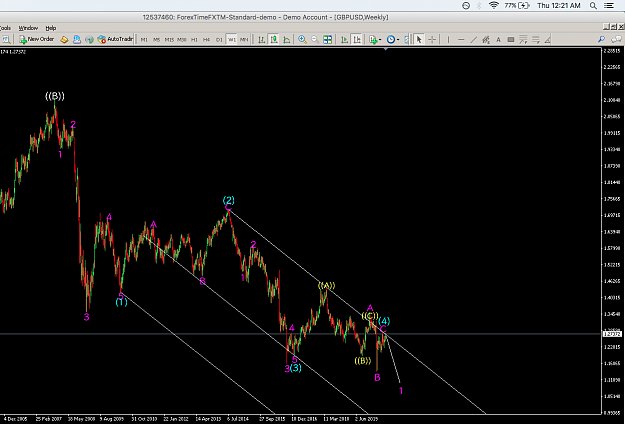
Task: Click the Thu 12:21 AM clock
Action: (x=558, y=6)
